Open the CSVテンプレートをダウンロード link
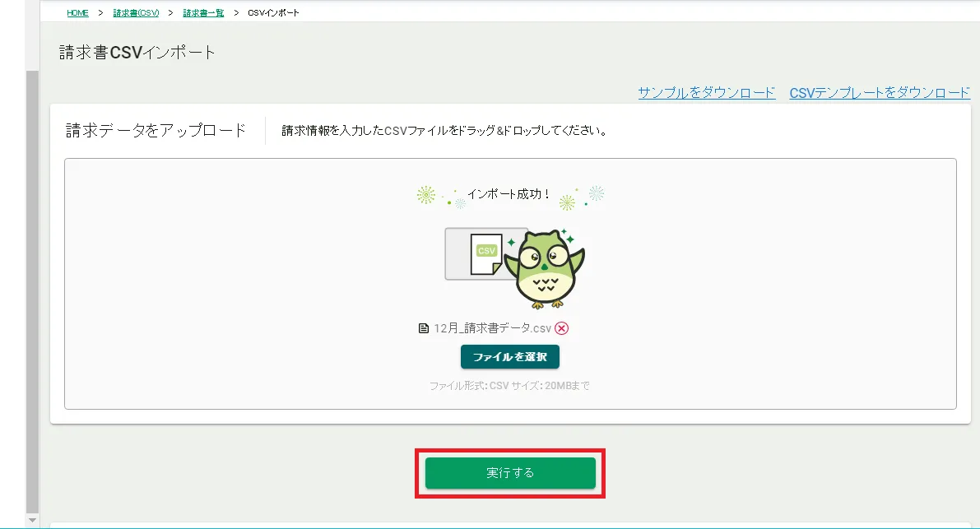The width and height of the screenshot is (980, 529). 880,93
